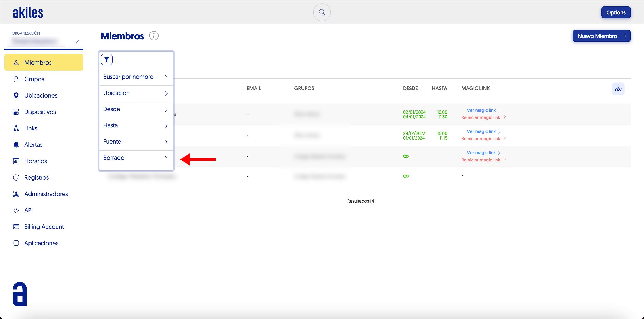Viewport: 644px width, 319px height.
Task: Open Dispositivos from the sidebar
Action: coord(40,112)
